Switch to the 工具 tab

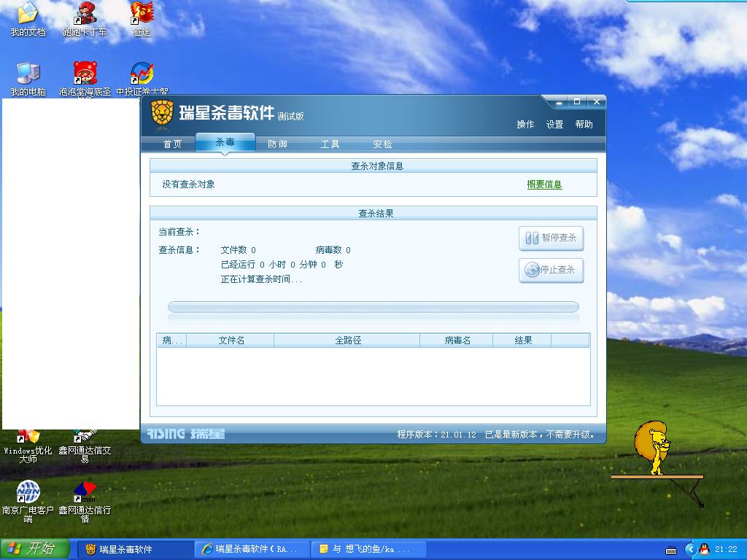[330, 144]
